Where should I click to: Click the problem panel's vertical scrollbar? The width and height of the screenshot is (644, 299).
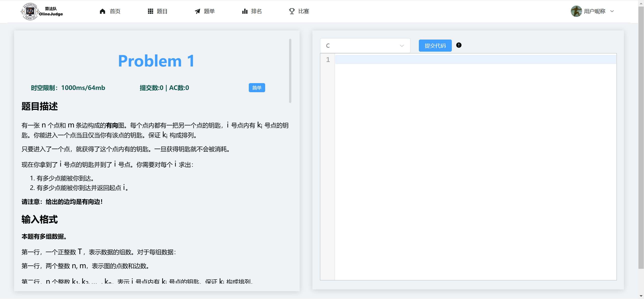290,71
